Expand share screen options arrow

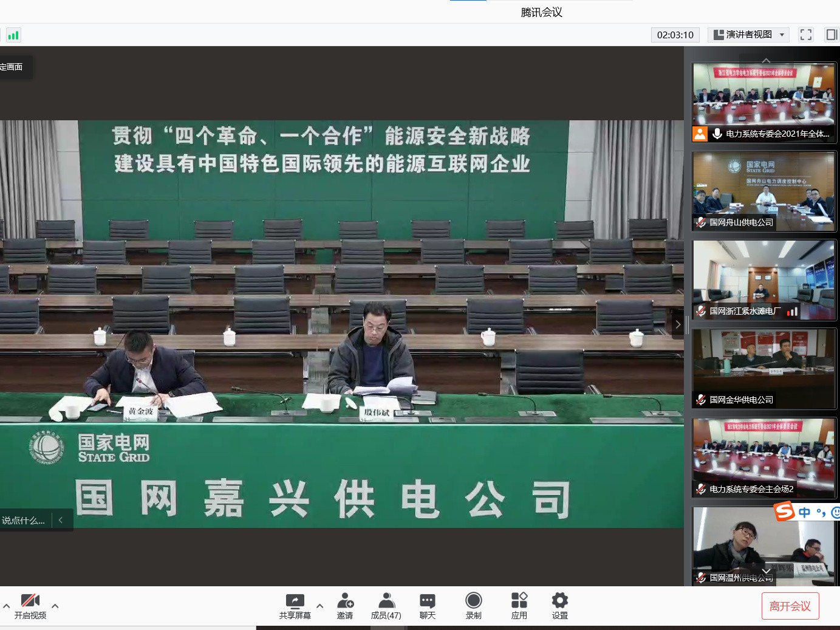pos(320,606)
